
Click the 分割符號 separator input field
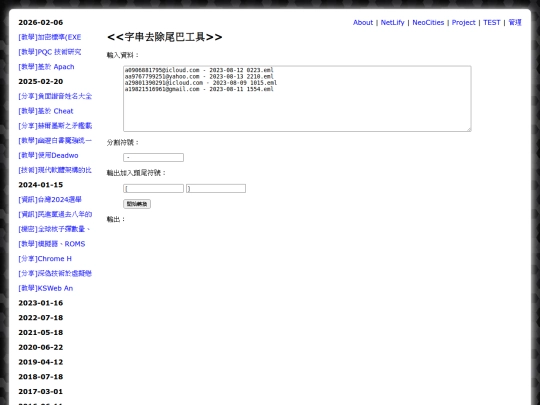153,157
